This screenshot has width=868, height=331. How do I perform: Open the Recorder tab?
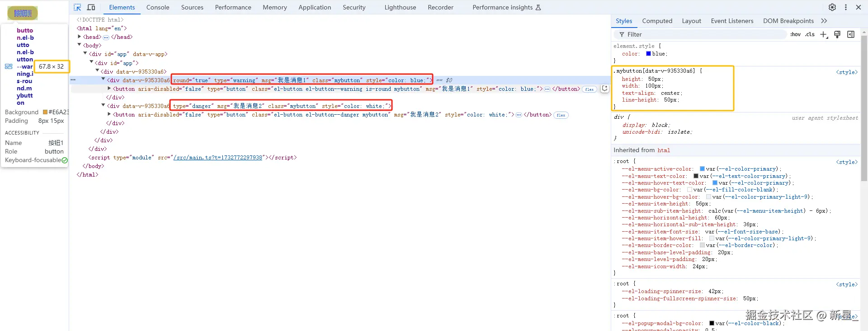pos(440,7)
